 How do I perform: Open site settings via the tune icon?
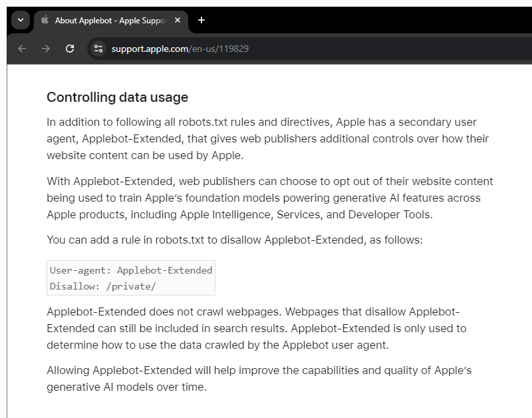pos(98,49)
